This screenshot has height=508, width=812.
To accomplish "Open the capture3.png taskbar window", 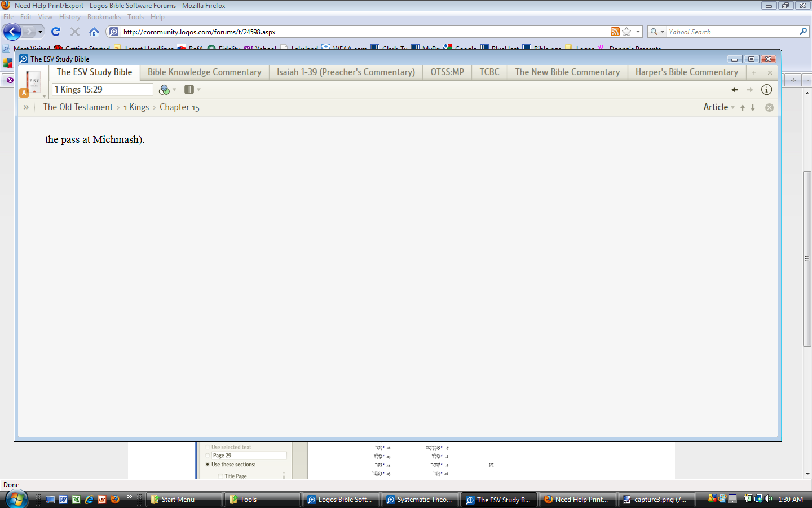I will [656, 500].
